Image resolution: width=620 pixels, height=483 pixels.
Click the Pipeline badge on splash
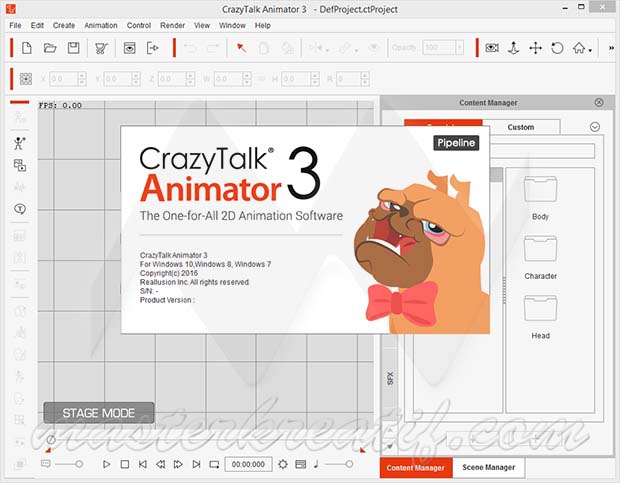pyautogui.click(x=456, y=143)
